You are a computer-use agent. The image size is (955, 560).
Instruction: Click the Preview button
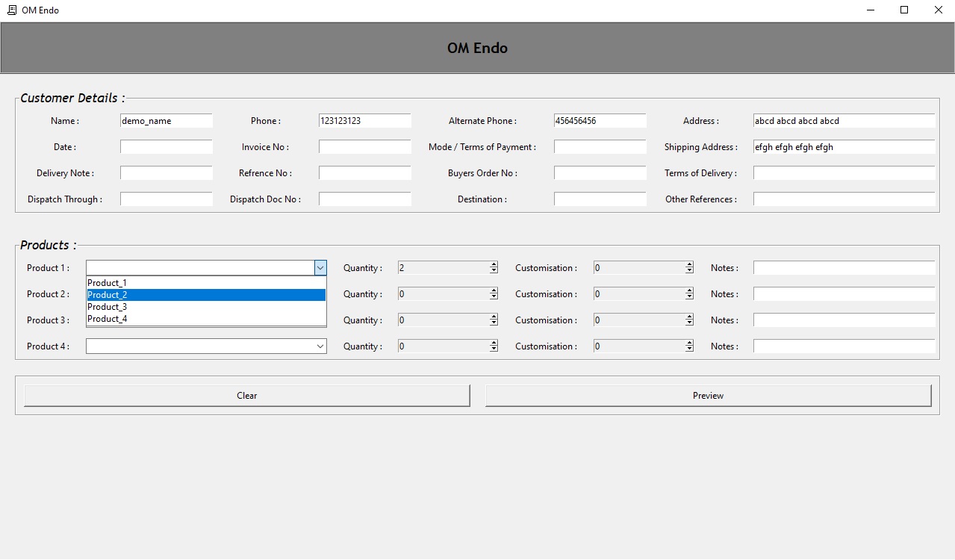(x=708, y=396)
